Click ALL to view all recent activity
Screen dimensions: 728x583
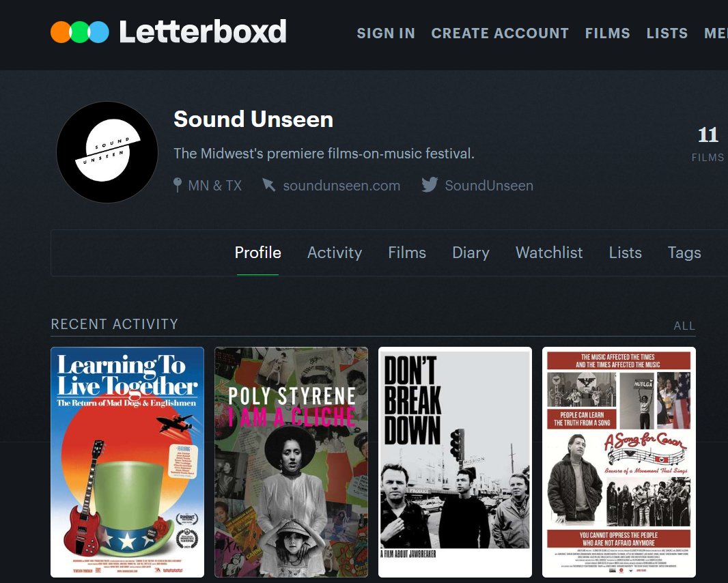point(684,326)
